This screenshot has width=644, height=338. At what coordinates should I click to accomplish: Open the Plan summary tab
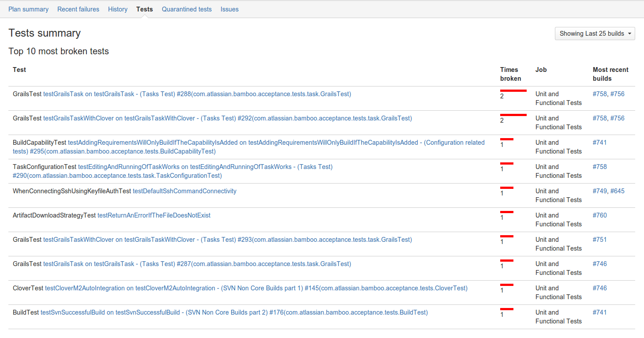[x=28, y=9]
